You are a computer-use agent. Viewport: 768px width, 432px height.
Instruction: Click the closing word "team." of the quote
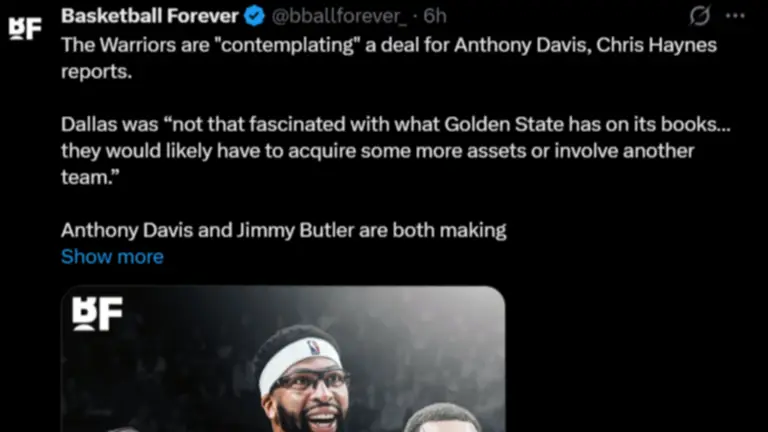(90, 177)
